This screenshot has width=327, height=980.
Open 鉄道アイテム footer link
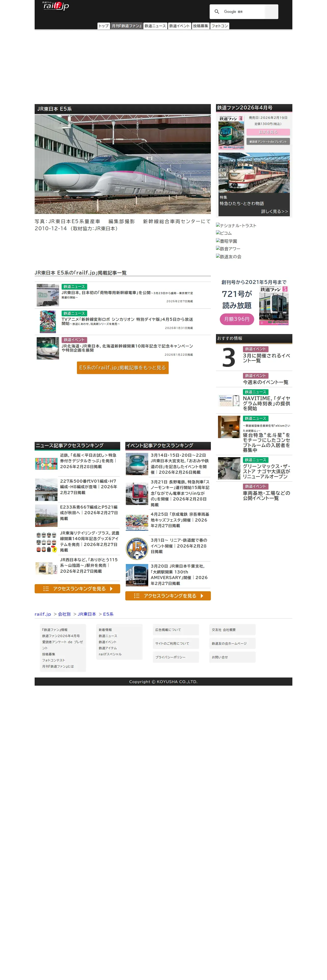[108, 648]
